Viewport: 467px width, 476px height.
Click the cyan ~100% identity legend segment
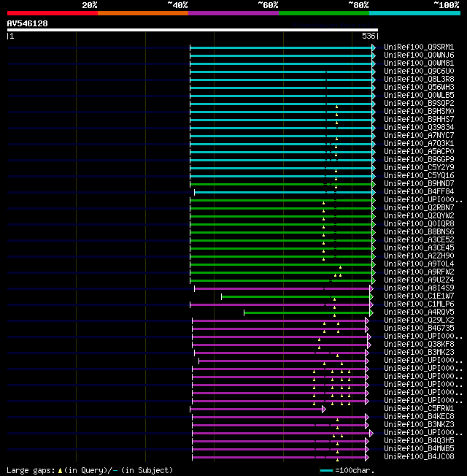click(414, 13)
